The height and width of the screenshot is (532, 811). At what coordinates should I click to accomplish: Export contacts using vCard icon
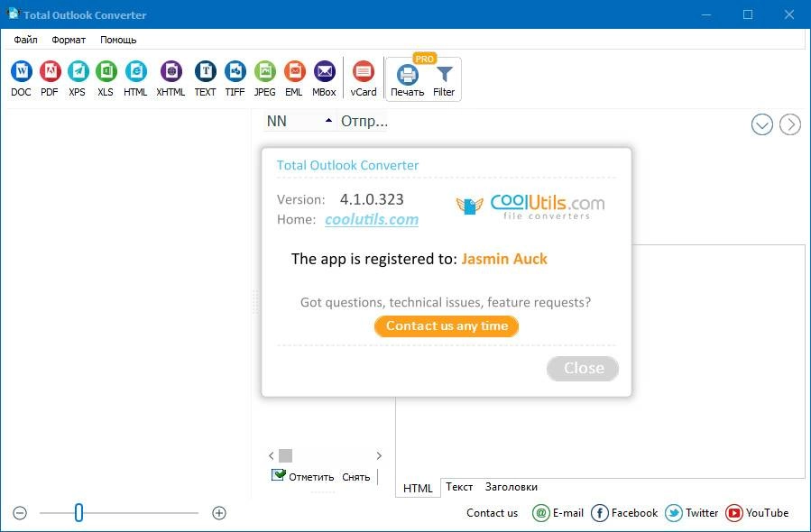tap(363, 71)
